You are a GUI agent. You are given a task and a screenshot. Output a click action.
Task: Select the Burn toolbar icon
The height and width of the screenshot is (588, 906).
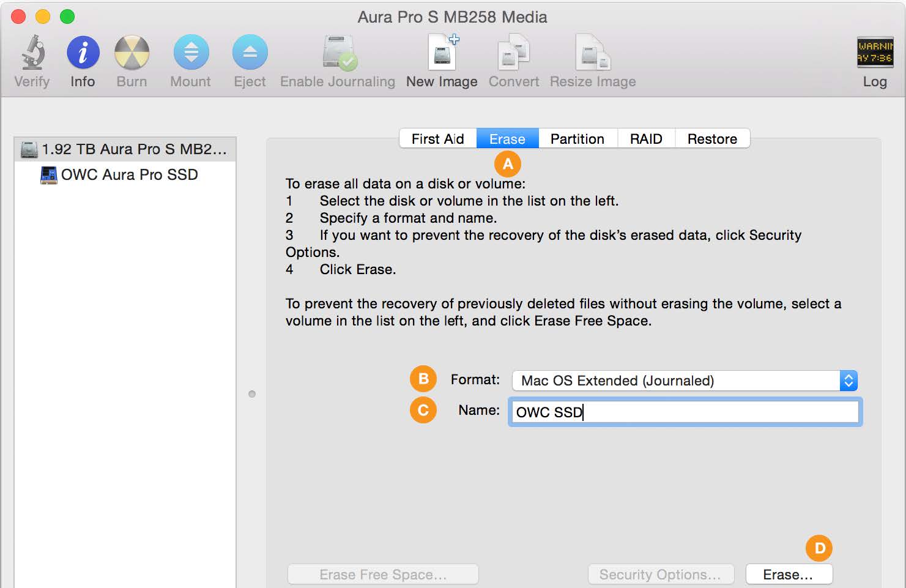(x=132, y=58)
